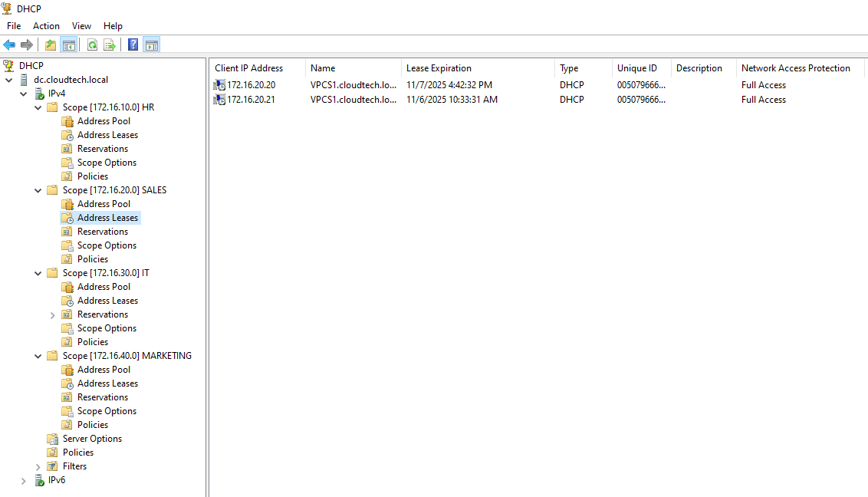Select Address Pool under the MARKETING scope

coord(104,370)
